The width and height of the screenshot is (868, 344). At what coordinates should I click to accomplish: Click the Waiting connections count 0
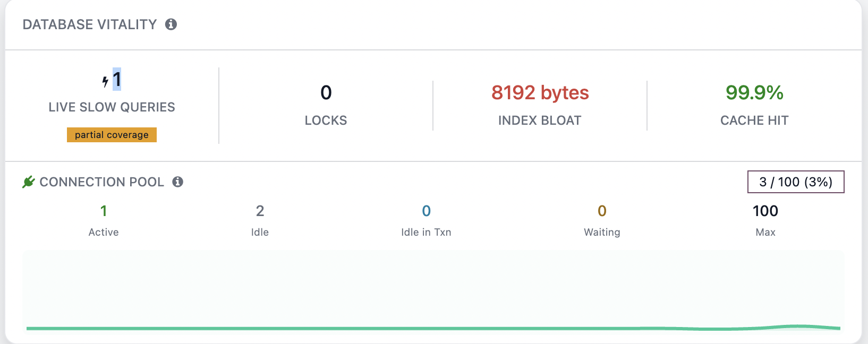[602, 211]
